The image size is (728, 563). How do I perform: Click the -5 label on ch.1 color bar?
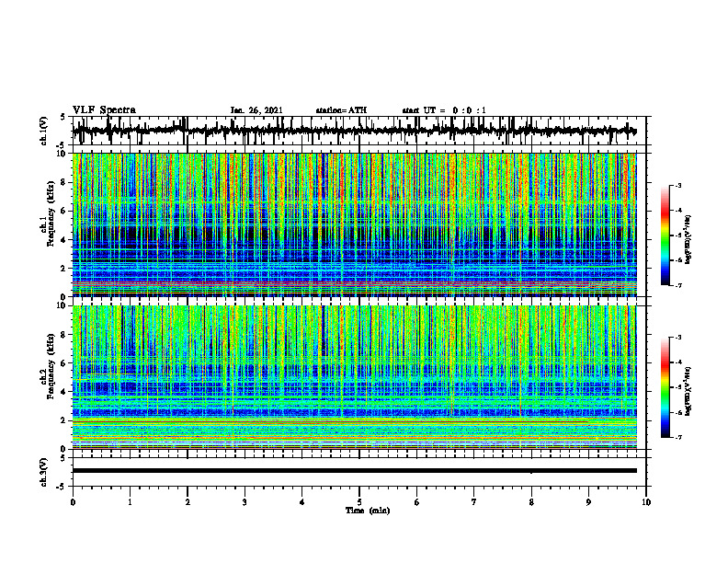coord(678,236)
